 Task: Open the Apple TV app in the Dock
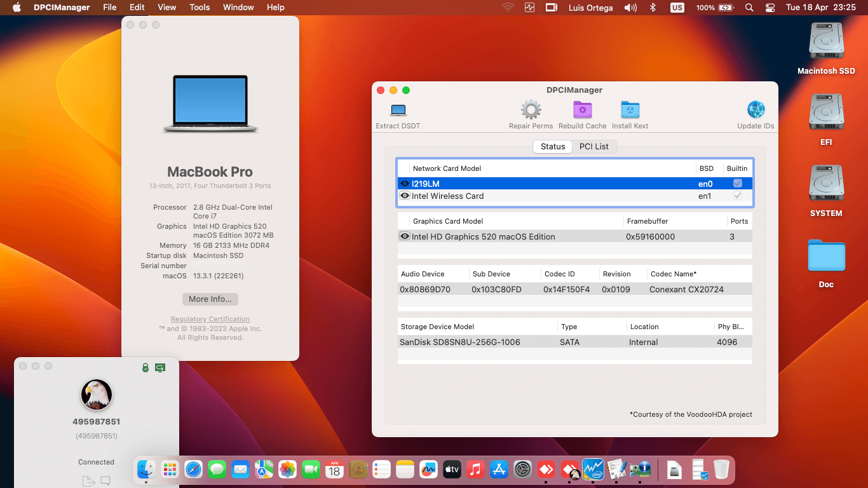tap(452, 470)
